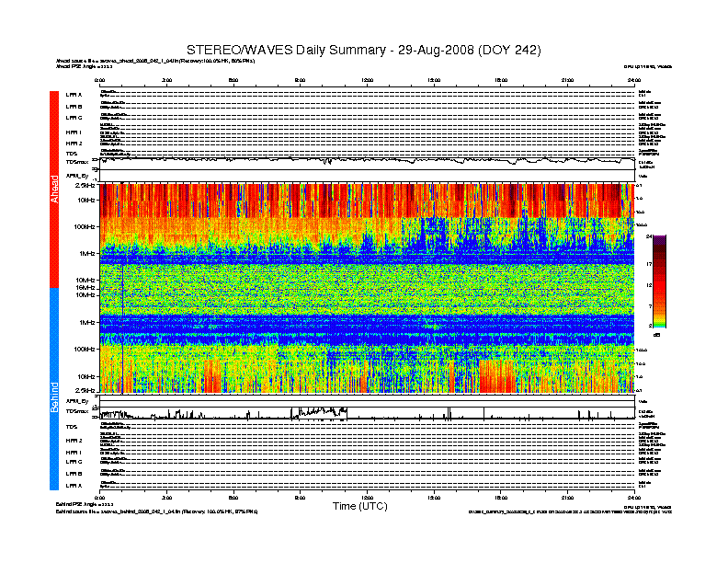Click 15:00 on the lower time axis
The image size is (728, 563).
pyautogui.click(x=434, y=498)
